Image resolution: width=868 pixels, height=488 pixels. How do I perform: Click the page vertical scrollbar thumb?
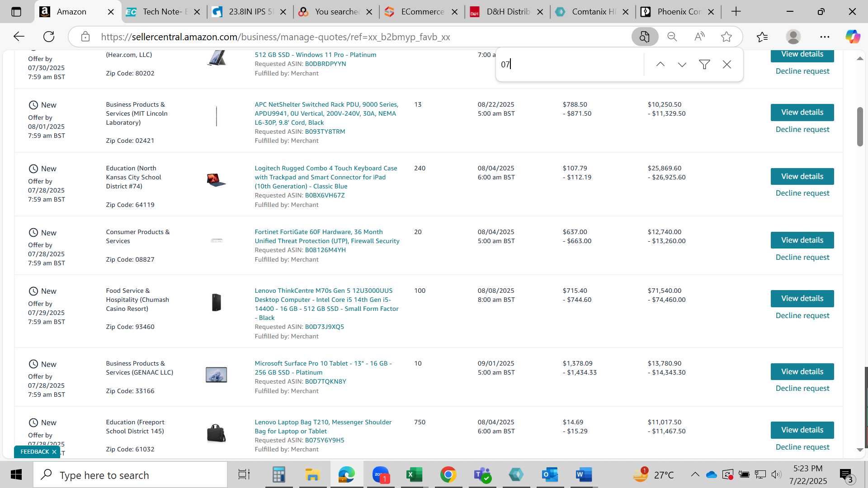click(x=860, y=127)
